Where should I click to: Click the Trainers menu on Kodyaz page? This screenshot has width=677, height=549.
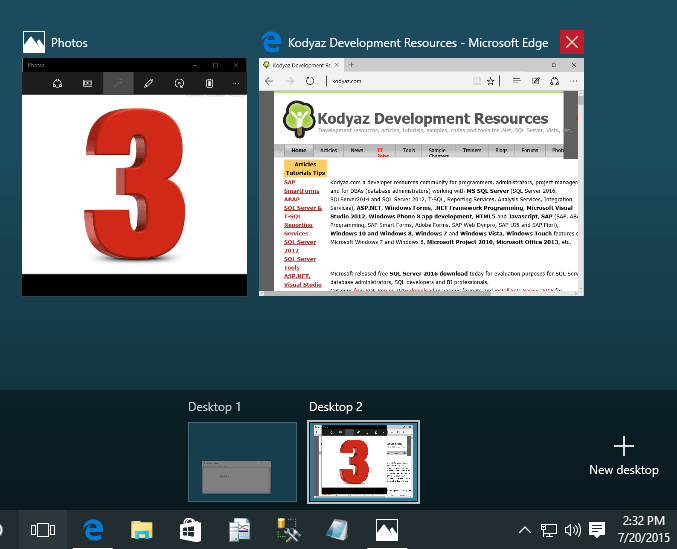[x=472, y=150]
